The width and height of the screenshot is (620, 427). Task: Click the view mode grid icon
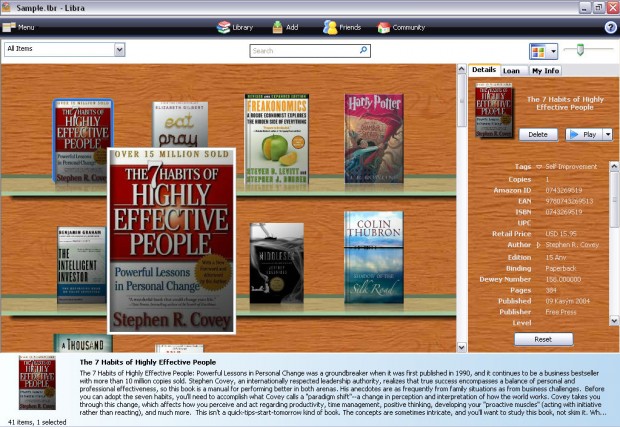coord(538,51)
